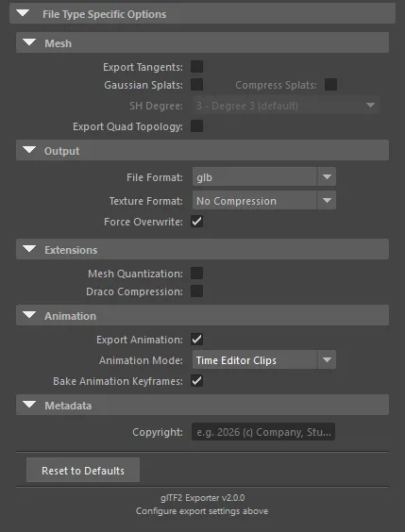
Task: Click the Force Overwrite label
Action: click(x=143, y=222)
